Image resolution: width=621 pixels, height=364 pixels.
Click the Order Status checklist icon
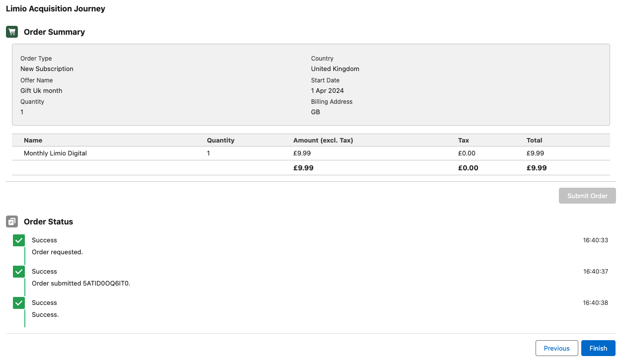tap(12, 221)
